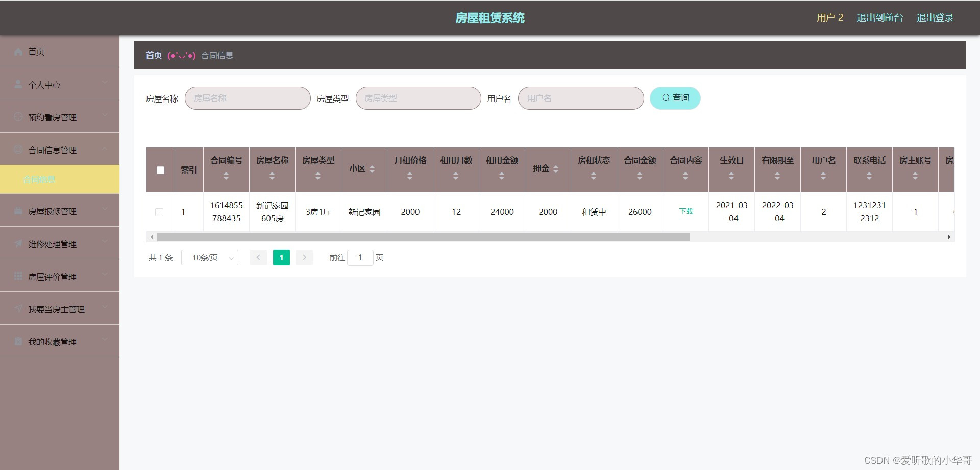The height and width of the screenshot is (470, 980).
Task: Click the 24000 rent amount cell
Action: (x=502, y=212)
